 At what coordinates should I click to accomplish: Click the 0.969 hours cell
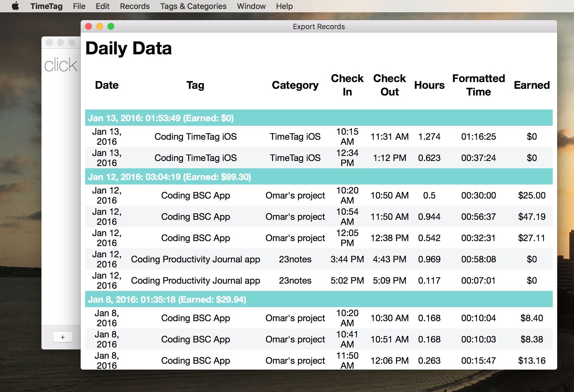pyautogui.click(x=429, y=259)
